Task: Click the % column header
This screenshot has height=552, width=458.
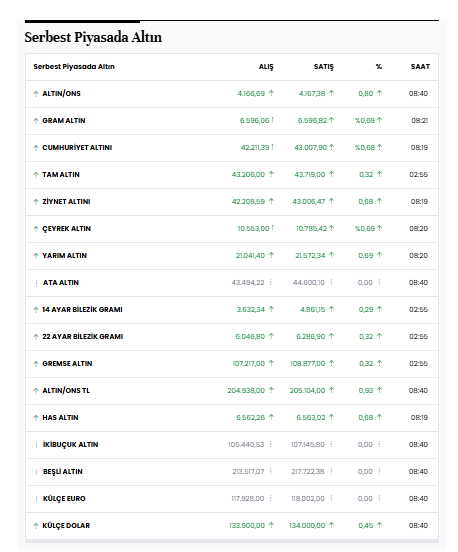Action: point(379,67)
